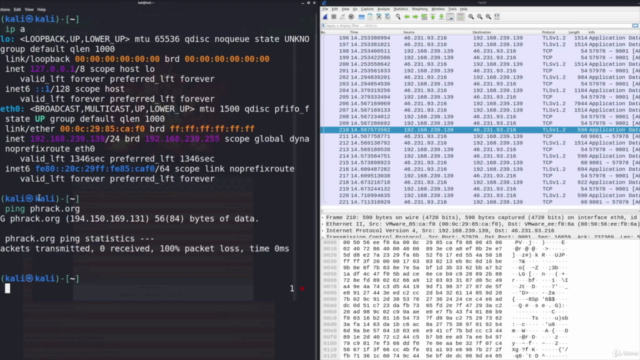Screen dimensions: 640x360
Task: Select packet number 202 row
Action: [x=480, y=77]
